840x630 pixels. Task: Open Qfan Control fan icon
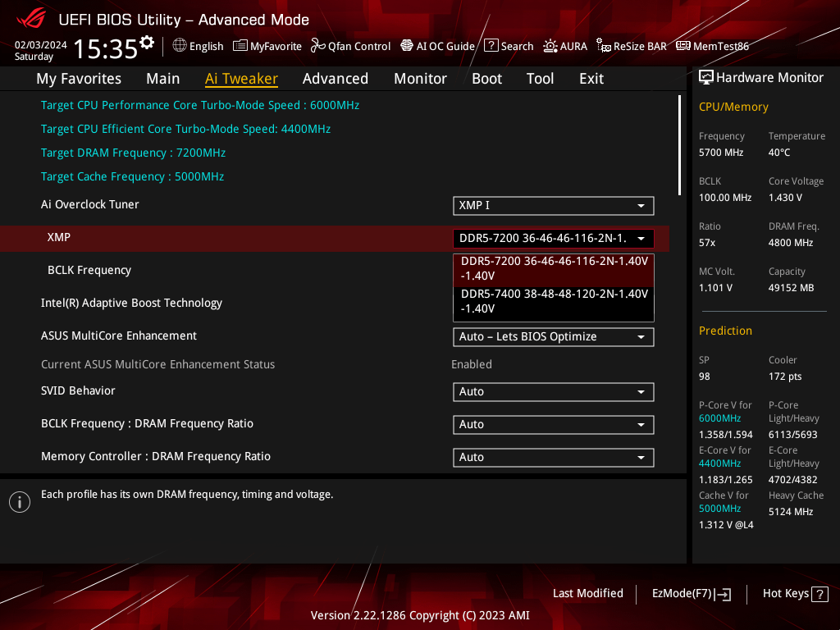(x=318, y=46)
